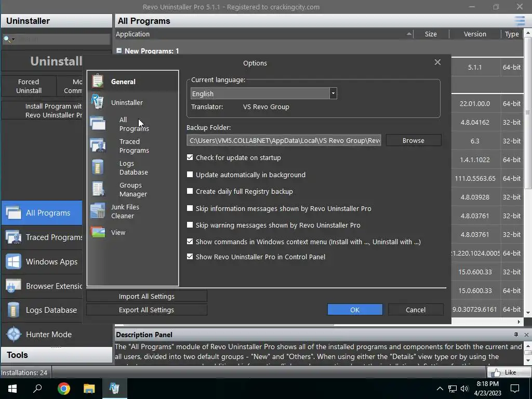Screen dimensions: 532x399
Task: Click Browse for backup folder
Action: [x=414, y=140]
